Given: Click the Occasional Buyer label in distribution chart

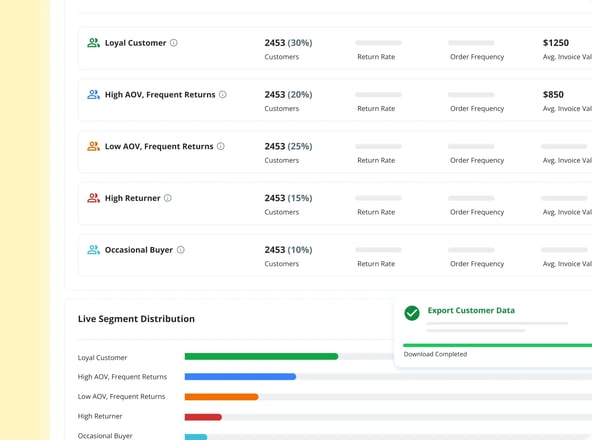Looking at the screenshot, I should point(105,435).
